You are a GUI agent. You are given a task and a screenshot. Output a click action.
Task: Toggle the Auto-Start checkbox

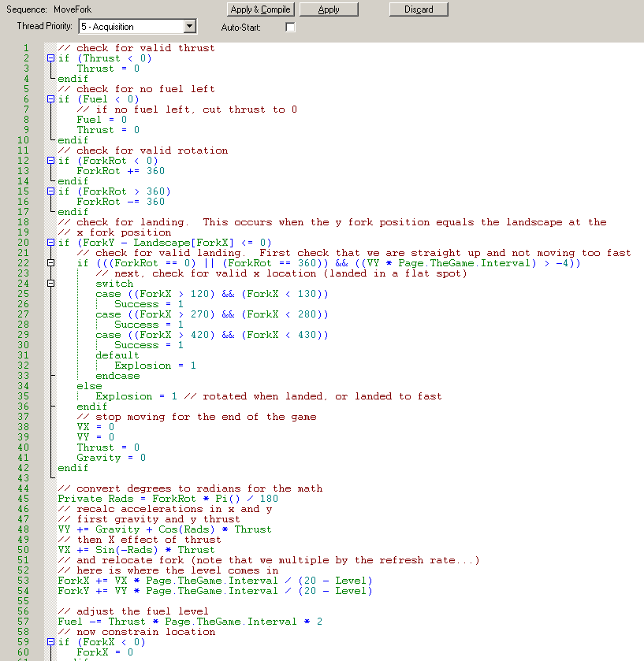click(290, 28)
